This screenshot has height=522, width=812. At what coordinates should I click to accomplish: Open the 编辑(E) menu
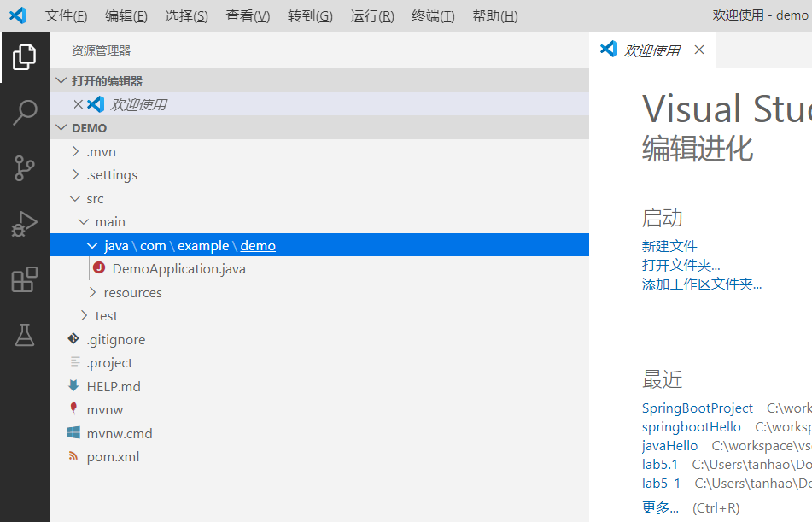(126, 16)
